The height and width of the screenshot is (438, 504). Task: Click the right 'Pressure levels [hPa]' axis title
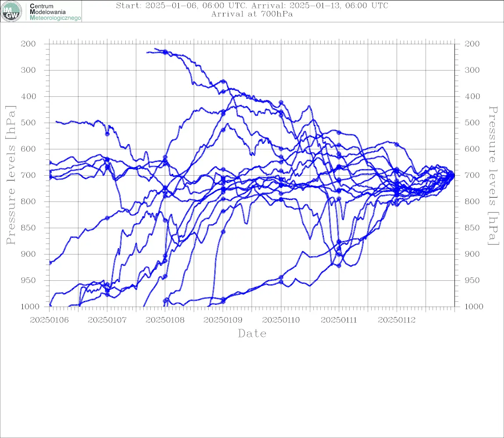pos(493,176)
